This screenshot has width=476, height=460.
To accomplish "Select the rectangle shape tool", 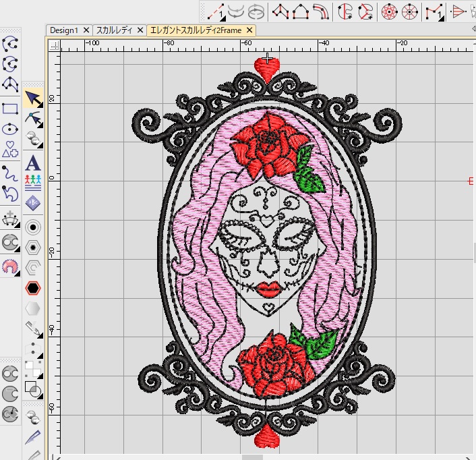I will pyautogui.click(x=10, y=109).
